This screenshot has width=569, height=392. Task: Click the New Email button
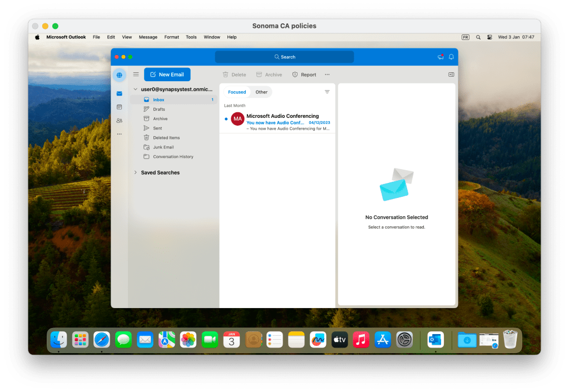click(x=167, y=75)
